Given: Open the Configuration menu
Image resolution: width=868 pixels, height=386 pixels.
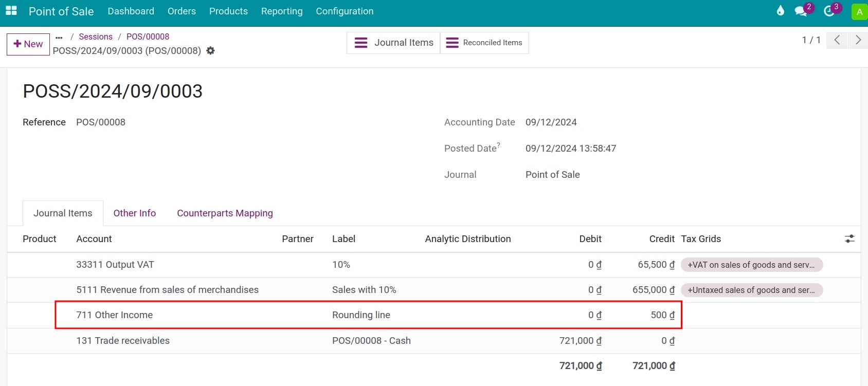Looking at the screenshot, I should point(345,11).
